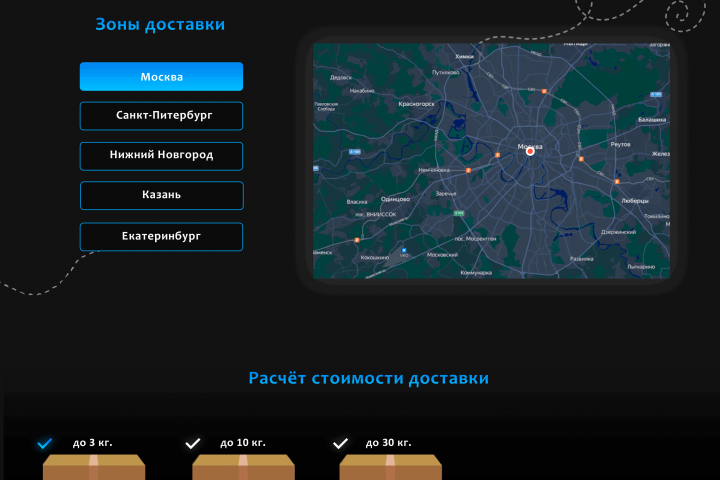Click the Заречье label on the map
This screenshot has height=480, width=720.
coord(446,194)
